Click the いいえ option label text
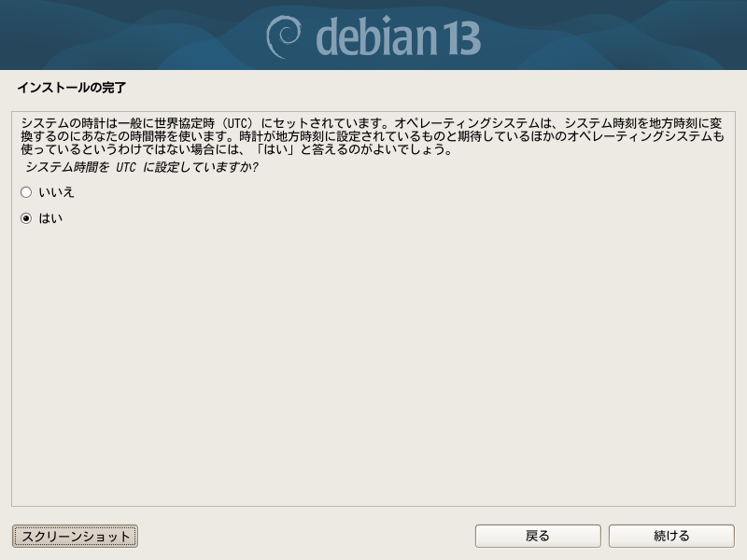Screen dimensions: 747x560 56,192
